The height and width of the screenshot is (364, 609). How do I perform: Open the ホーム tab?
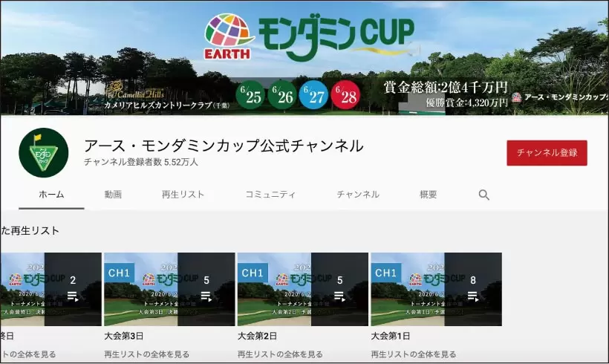tap(51, 195)
